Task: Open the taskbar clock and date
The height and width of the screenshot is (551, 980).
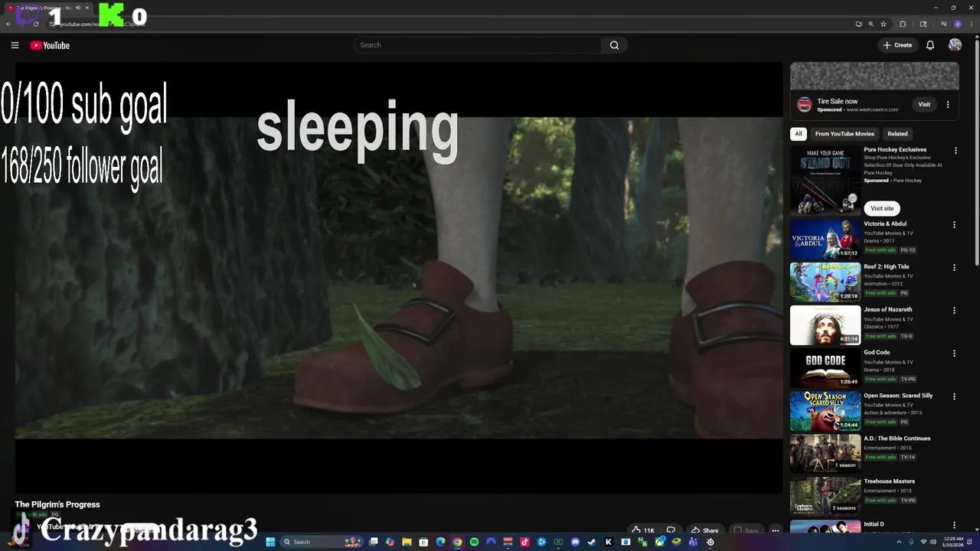Action: pyautogui.click(x=953, y=542)
